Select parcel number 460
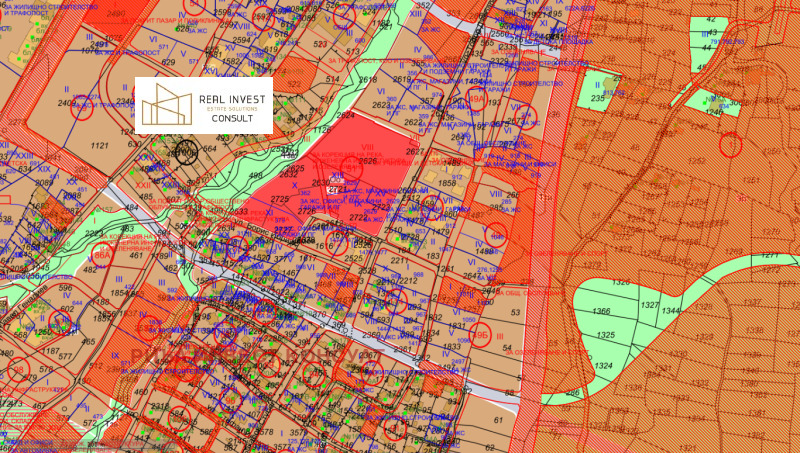This screenshot has height=453, width=800. pos(141,392)
